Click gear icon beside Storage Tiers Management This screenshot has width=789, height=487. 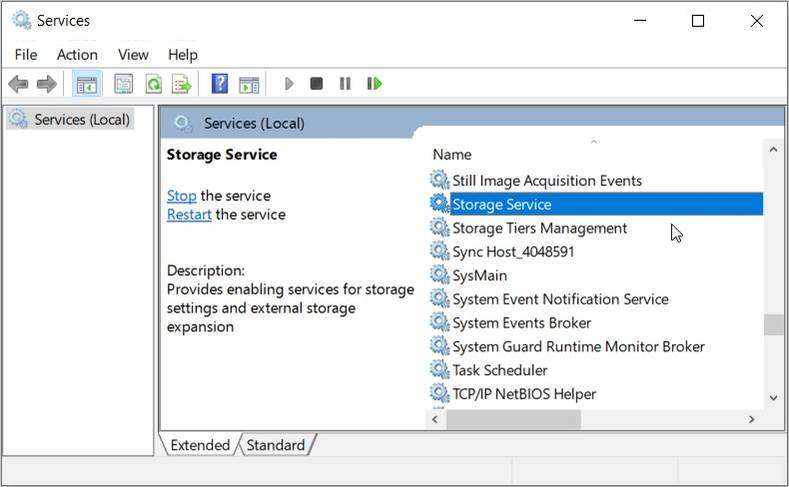tap(439, 227)
